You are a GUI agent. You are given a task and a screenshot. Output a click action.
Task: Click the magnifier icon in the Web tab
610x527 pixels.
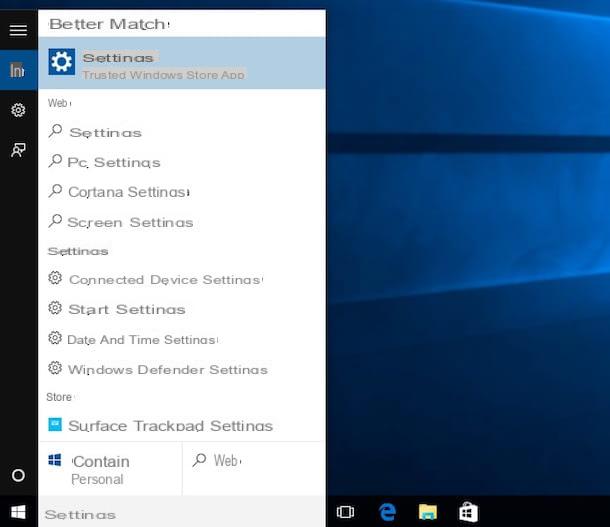pos(199,460)
